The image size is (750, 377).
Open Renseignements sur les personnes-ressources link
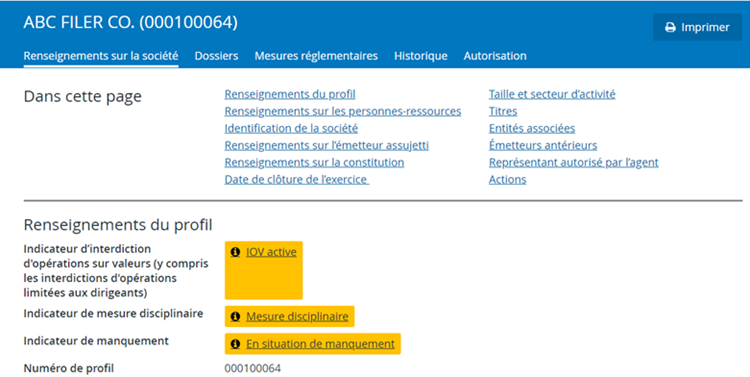pos(343,111)
